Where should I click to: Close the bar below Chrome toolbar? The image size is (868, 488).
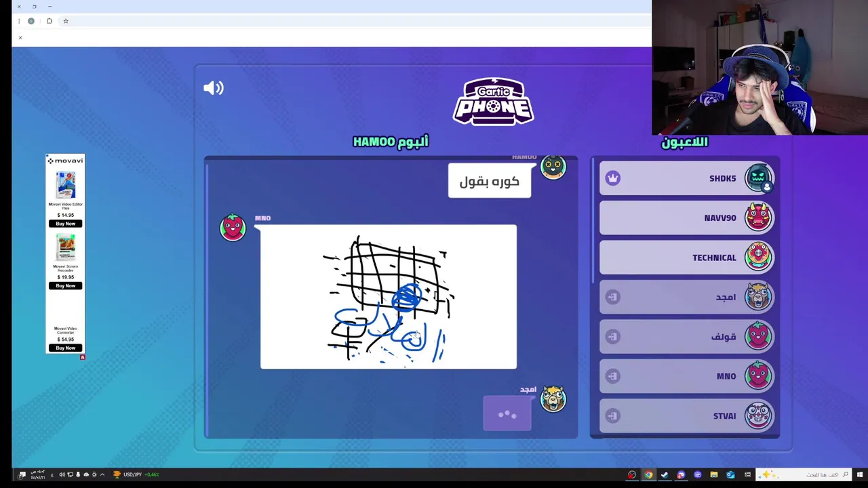pos(20,37)
